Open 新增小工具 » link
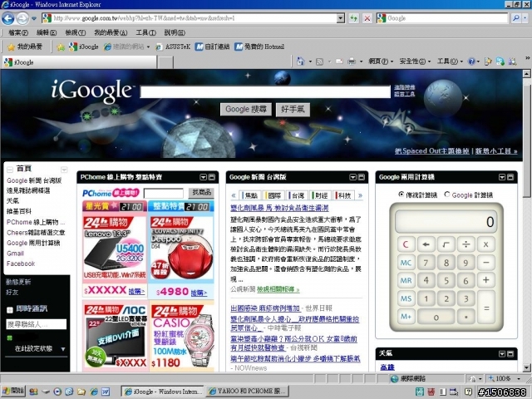The height and width of the screenshot is (399, 532). 496,151
